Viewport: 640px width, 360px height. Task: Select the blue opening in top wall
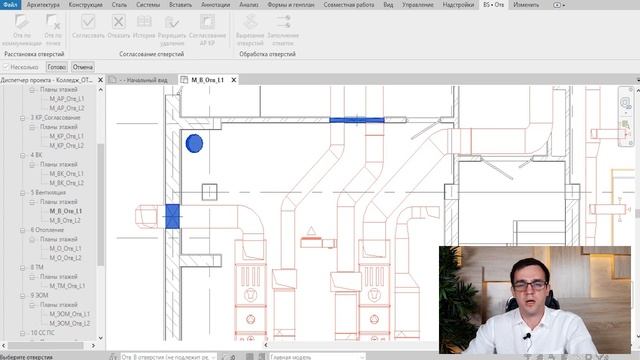(357, 120)
